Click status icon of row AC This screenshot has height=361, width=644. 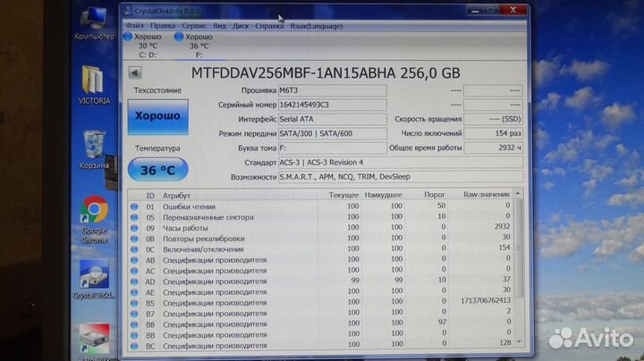[x=134, y=271]
